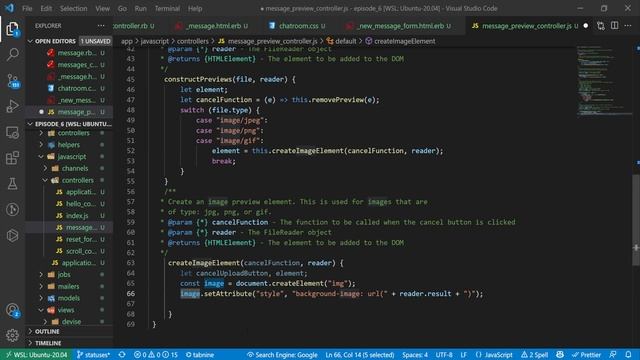Open editor more actions ellipsis
This screenshot has width=640, height=360.
pos(628,26)
